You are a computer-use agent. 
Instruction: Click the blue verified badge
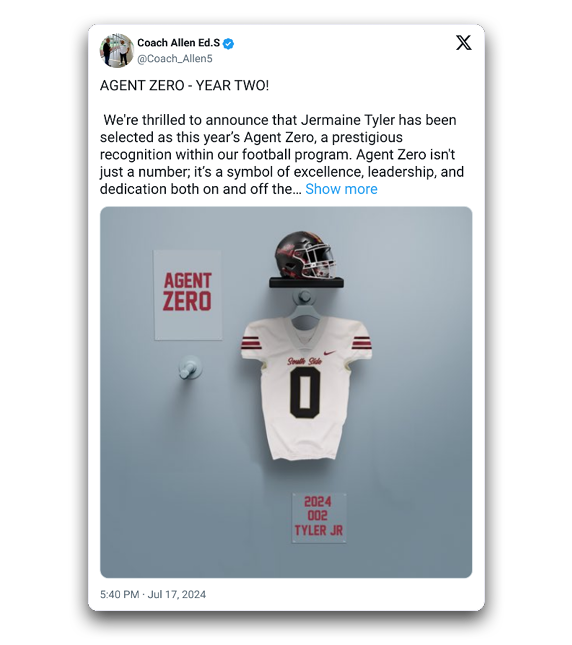(229, 44)
